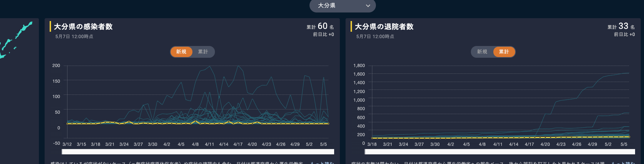The image size is (644, 164).
Task: Switch the infected chart to 累計
Action: point(203,52)
